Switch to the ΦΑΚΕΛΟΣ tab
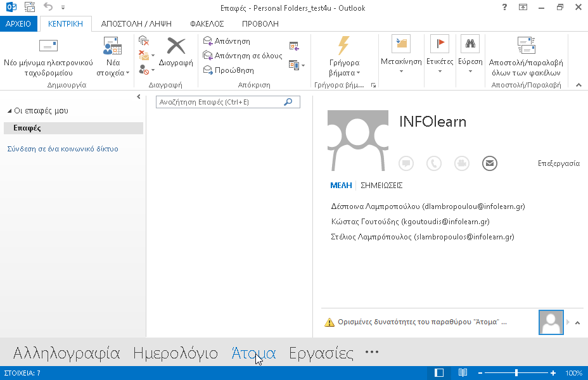The height and width of the screenshot is (380, 588). pos(207,23)
